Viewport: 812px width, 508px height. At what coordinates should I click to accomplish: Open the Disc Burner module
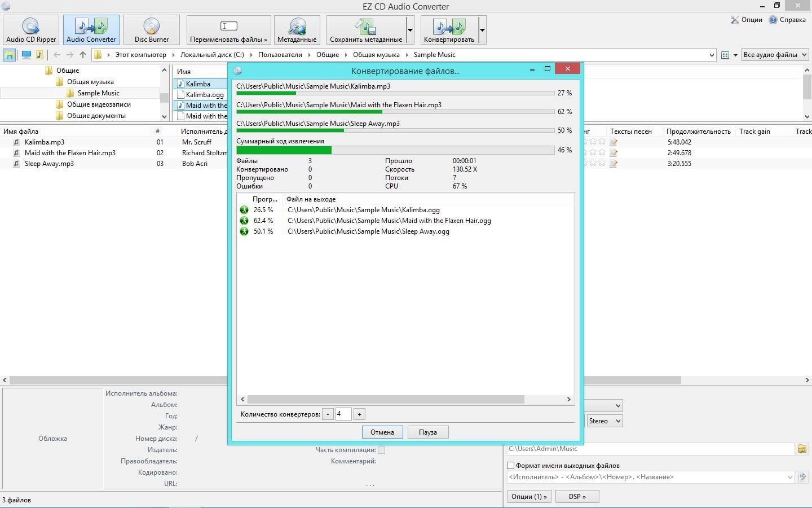151,30
